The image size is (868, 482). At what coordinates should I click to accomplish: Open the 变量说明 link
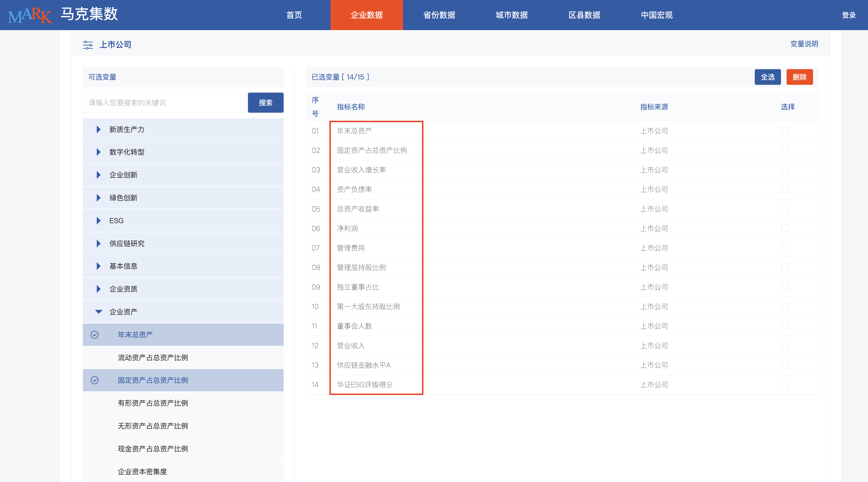(804, 44)
